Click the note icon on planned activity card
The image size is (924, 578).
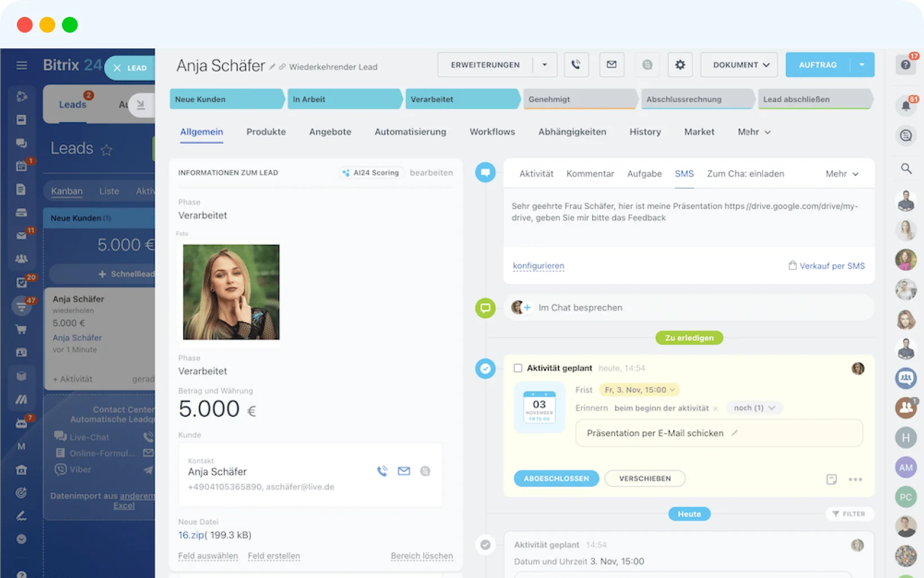(832, 479)
